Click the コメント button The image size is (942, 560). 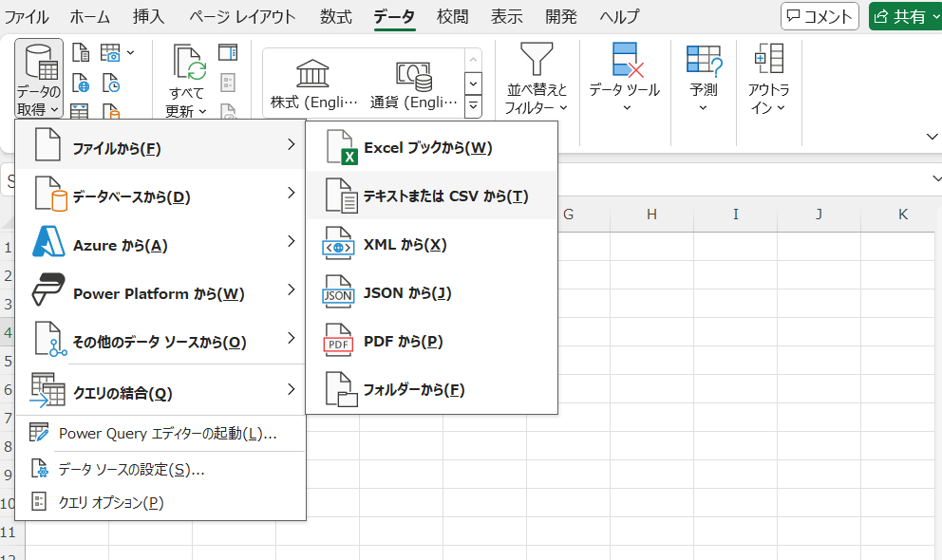[x=820, y=16]
